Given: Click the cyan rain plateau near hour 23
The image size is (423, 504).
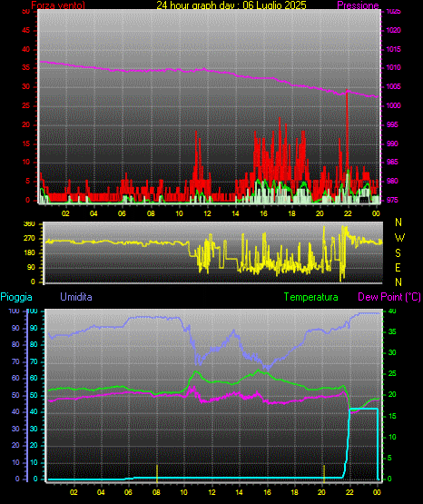Looking at the screenshot, I should [364, 409].
